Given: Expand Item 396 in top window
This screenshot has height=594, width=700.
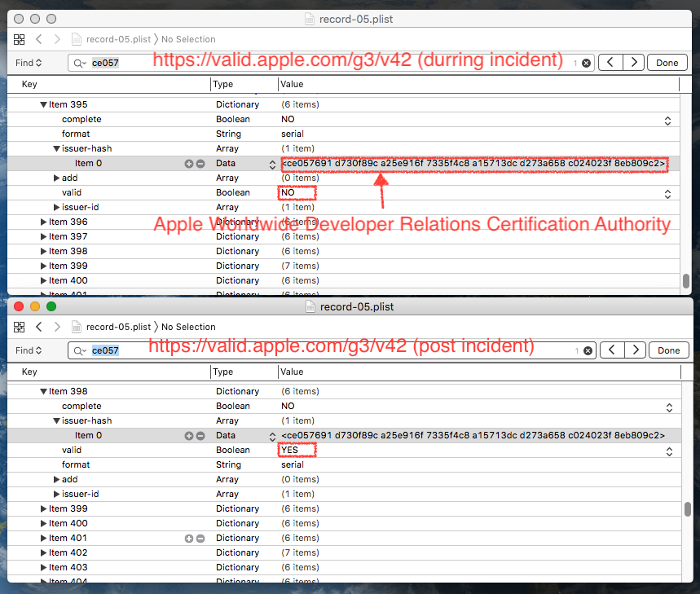Looking at the screenshot, I should (x=43, y=222).
